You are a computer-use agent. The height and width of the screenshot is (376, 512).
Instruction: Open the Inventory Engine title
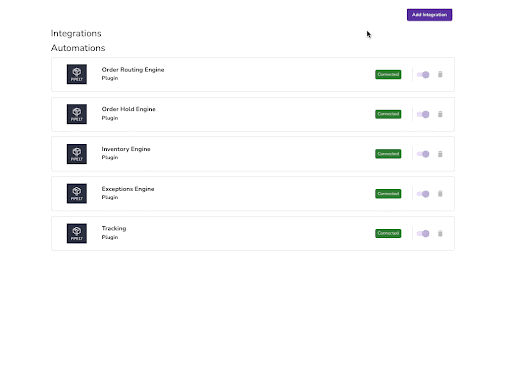coord(126,149)
